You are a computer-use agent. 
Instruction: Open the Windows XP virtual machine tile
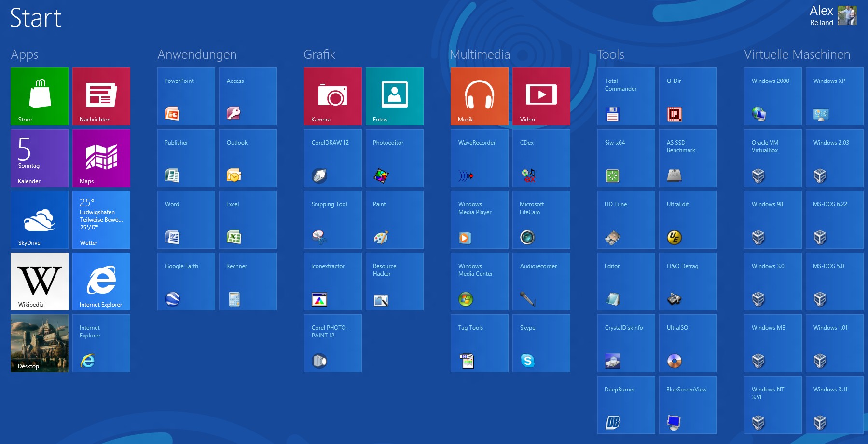835,96
